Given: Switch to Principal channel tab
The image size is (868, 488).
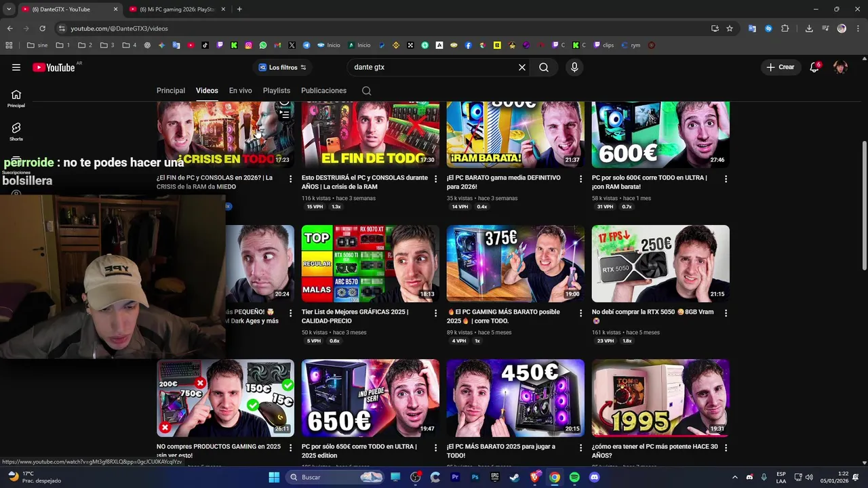Looking at the screenshot, I should click(x=171, y=91).
